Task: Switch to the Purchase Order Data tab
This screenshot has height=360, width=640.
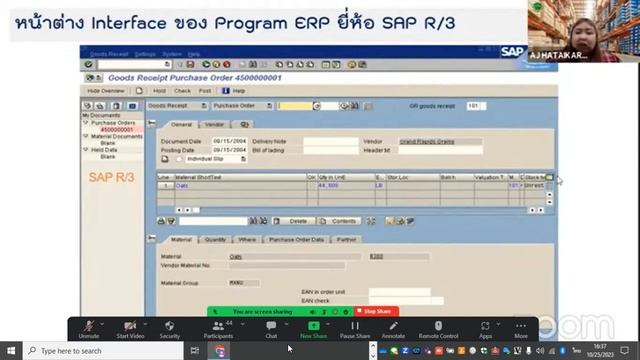Action: coord(296,240)
